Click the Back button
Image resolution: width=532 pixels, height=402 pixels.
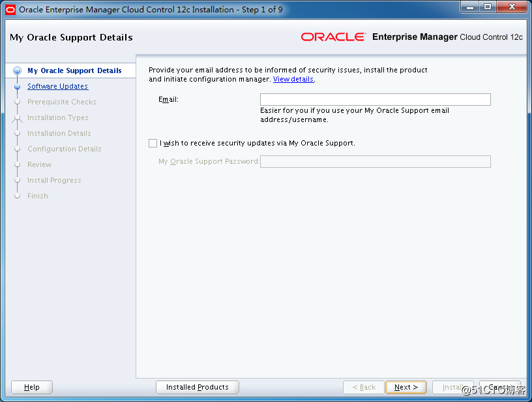tap(364, 387)
